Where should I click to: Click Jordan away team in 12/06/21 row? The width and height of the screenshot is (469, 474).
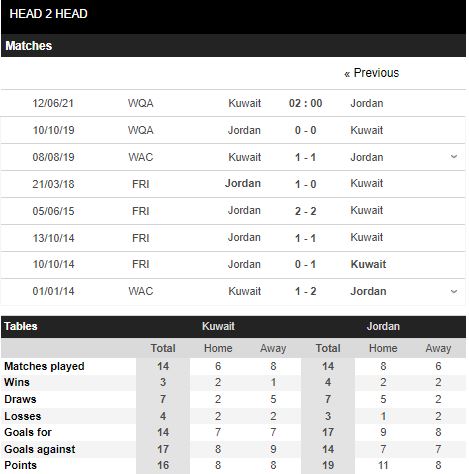click(x=367, y=103)
